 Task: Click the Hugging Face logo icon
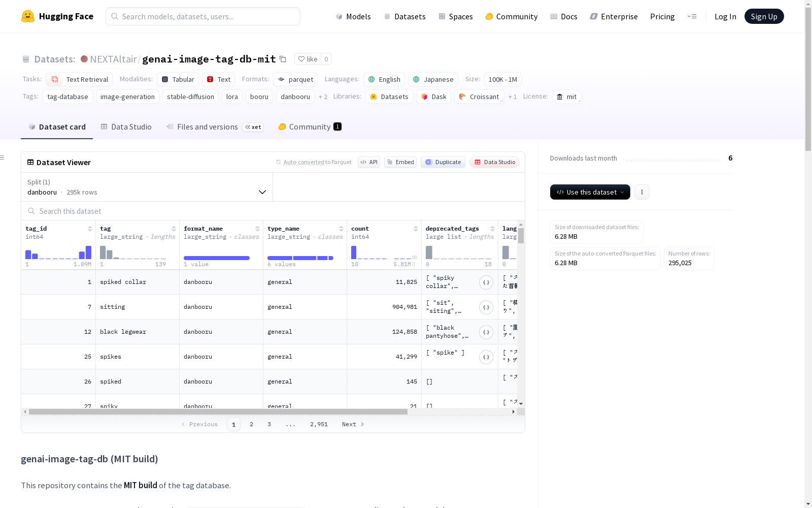pos(28,16)
